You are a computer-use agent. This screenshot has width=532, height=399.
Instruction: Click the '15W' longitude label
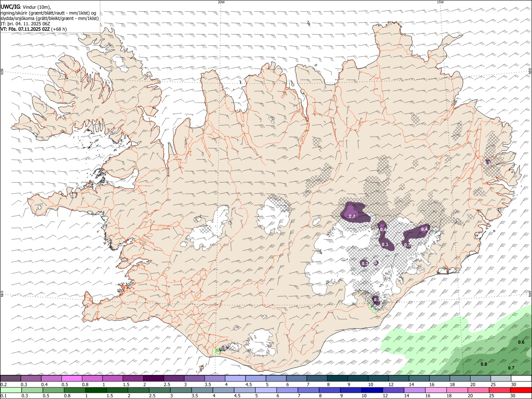(x=440, y=2)
